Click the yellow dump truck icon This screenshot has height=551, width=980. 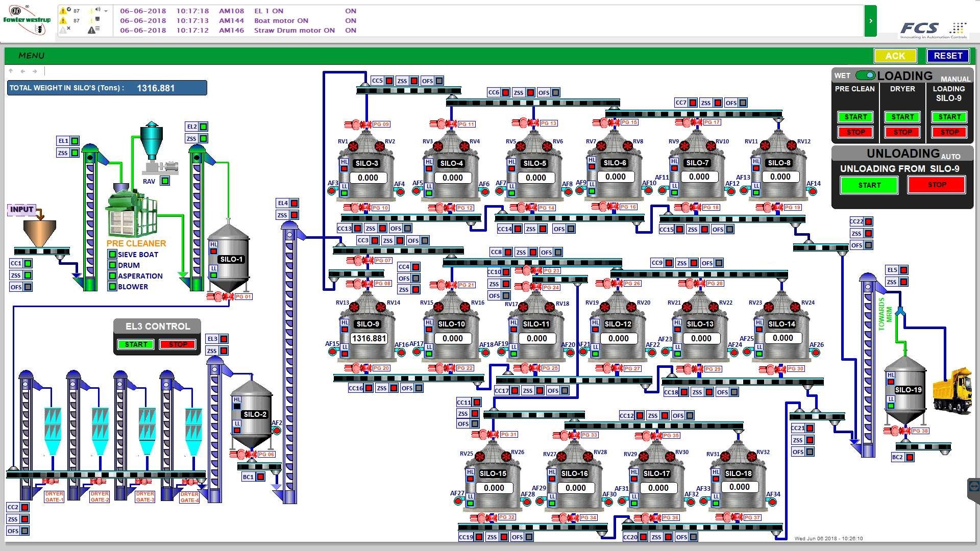tap(952, 390)
